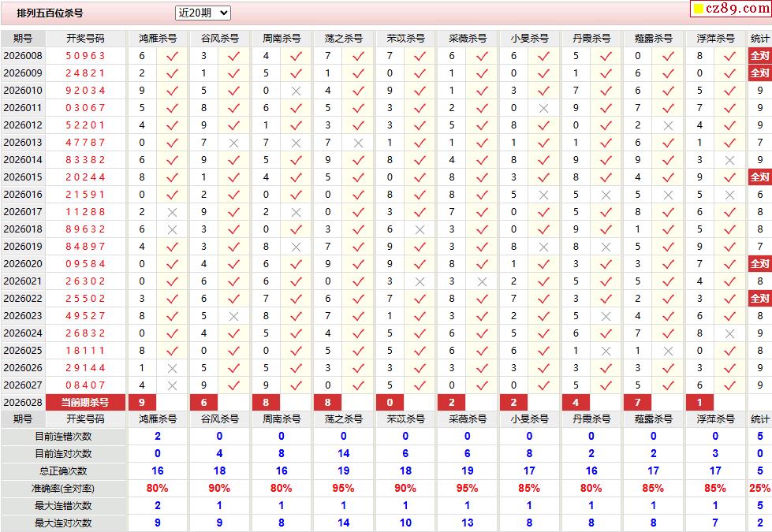Open the cz89.com site logo
Screen dimensions: 772x532
pyautogui.click(x=731, y=9)
